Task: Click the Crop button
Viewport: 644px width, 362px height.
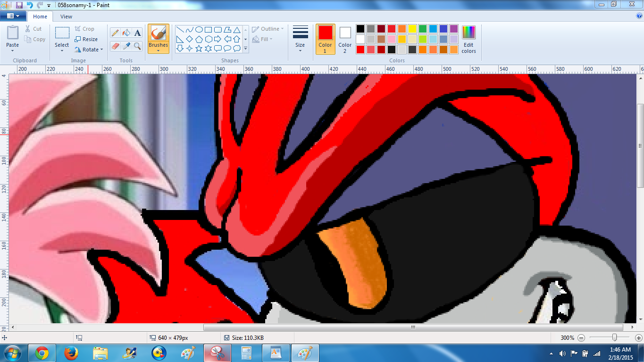Action: [x=84, y=29]
